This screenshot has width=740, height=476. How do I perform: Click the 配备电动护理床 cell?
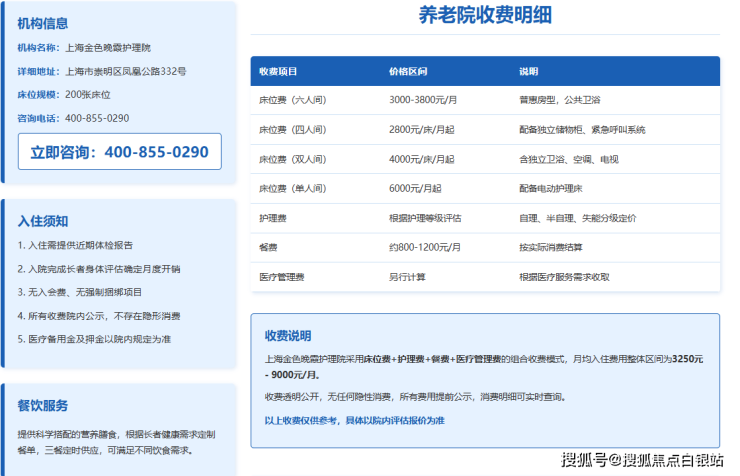point(551,189)
